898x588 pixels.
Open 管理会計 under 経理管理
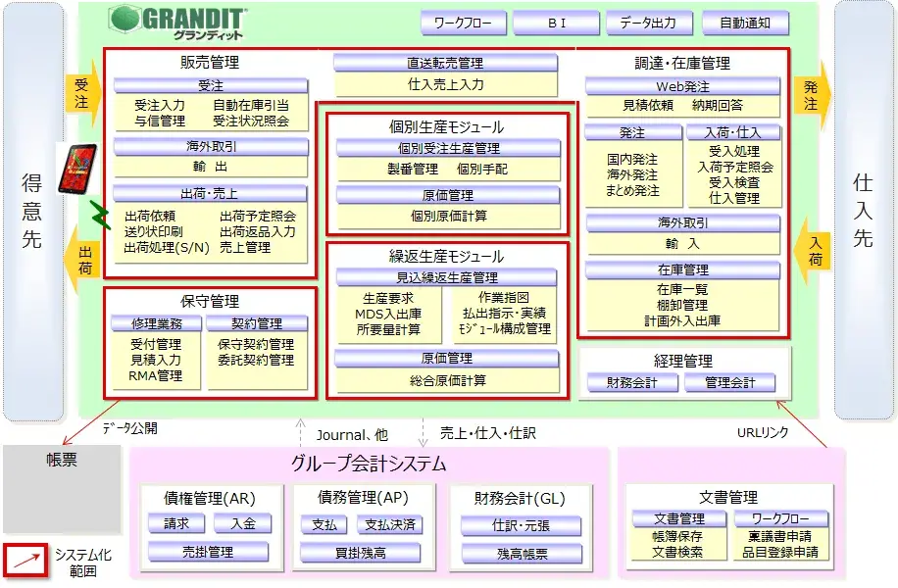click(730, 383)
